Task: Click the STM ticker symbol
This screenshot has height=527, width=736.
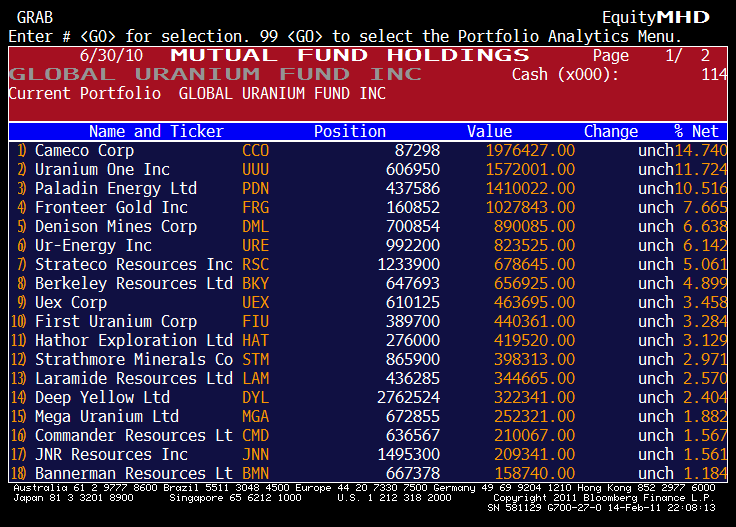Action: click(255, 359)
